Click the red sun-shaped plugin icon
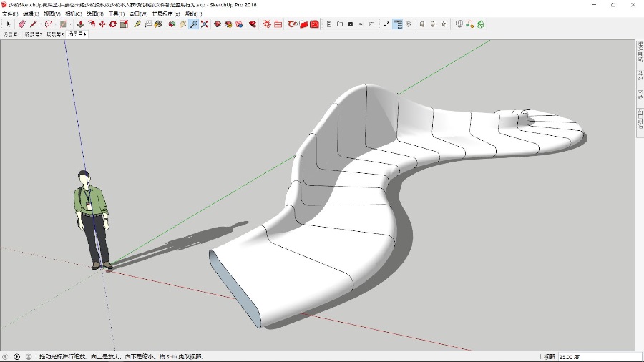 pyautogui.click(x=267, y=24)
